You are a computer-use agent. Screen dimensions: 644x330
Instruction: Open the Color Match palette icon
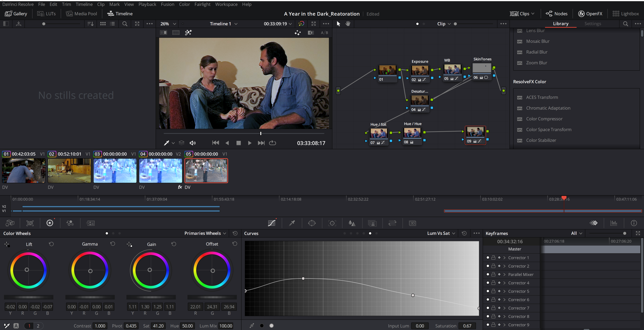[x=30, y=223]
